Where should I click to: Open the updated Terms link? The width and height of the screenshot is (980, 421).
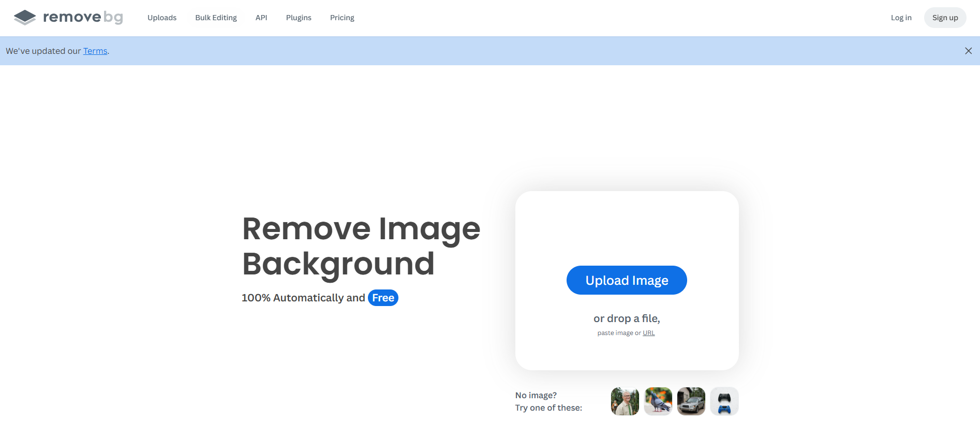point(95,51)
